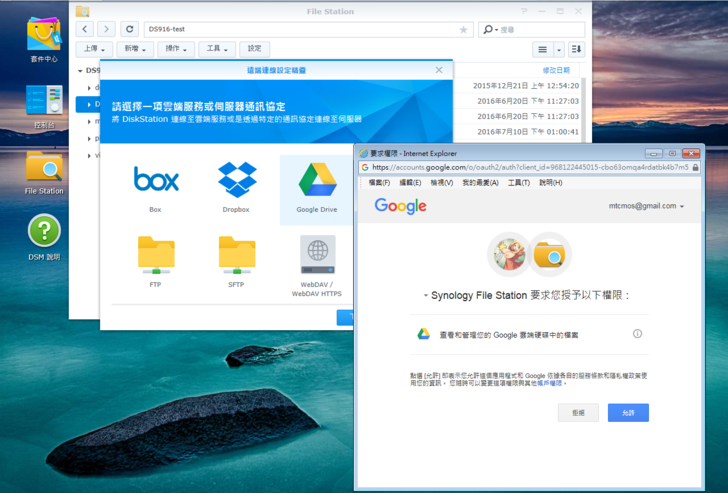
Task: Click the 修改日期 column header
Action: click(555, 71)
